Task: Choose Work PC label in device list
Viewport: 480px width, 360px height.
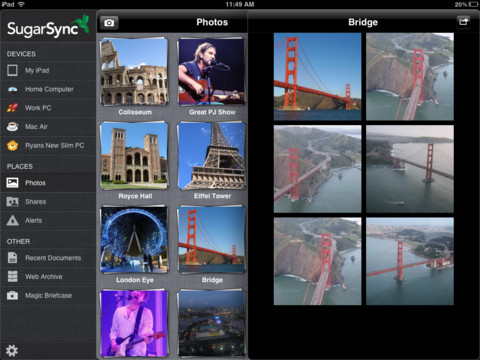Action: click(38, 108)
